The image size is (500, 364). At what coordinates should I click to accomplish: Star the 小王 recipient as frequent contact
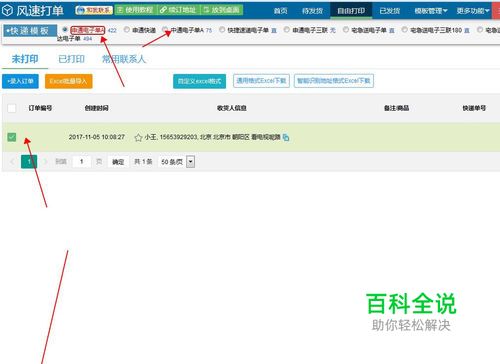coord(138,137)
